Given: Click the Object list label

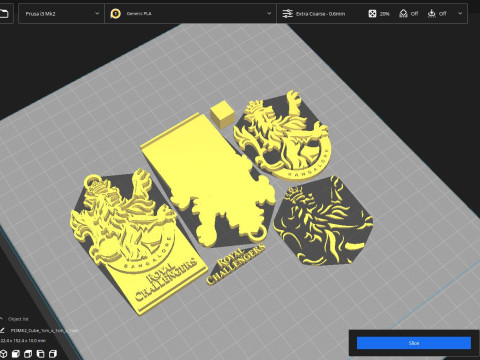Looking at the screenshot, I should 18,319.
